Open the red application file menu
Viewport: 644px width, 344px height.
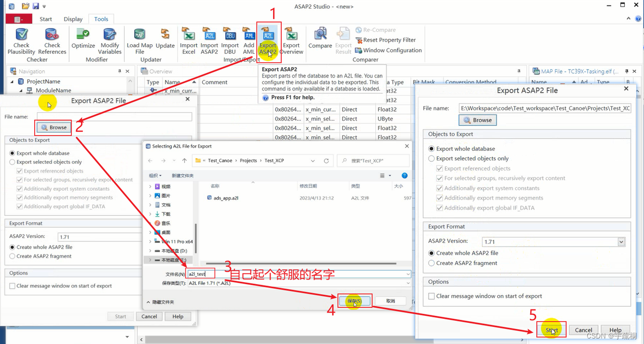click(x=19, y=19)
